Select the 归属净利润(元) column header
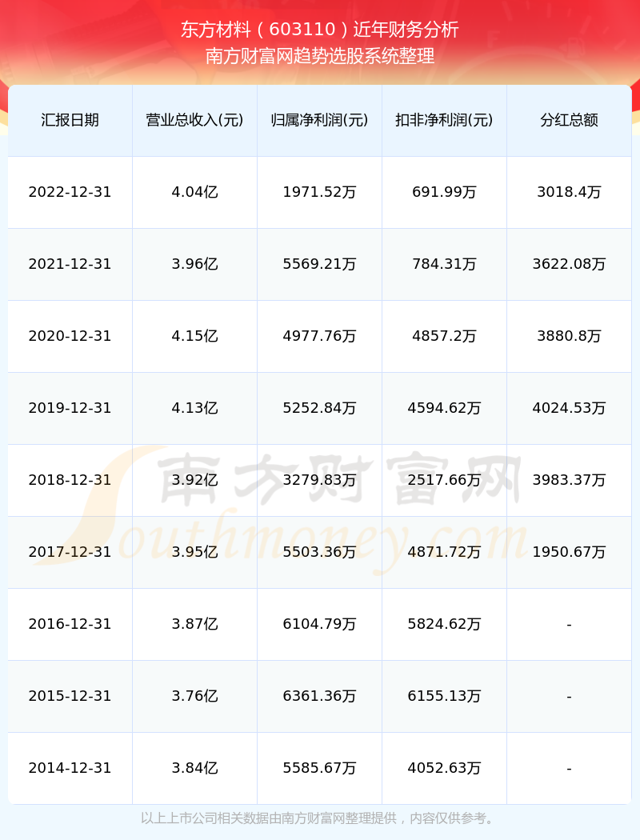The height and width of the screenshot is (840, 640). [x=320, y=120]
